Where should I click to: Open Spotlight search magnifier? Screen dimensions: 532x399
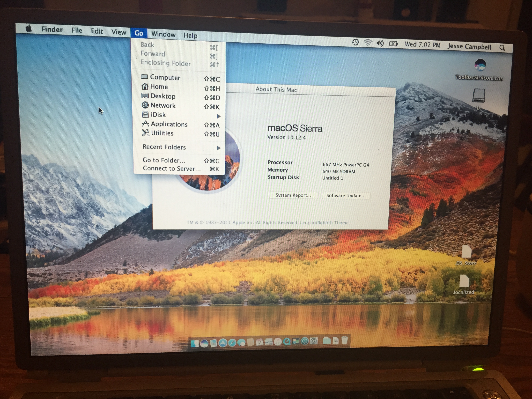click(x=502, y=48)
